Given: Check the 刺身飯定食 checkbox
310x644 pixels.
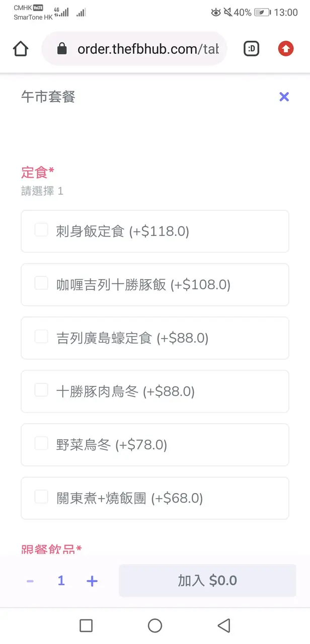Looking at the screenshot, I should point(41,230).
